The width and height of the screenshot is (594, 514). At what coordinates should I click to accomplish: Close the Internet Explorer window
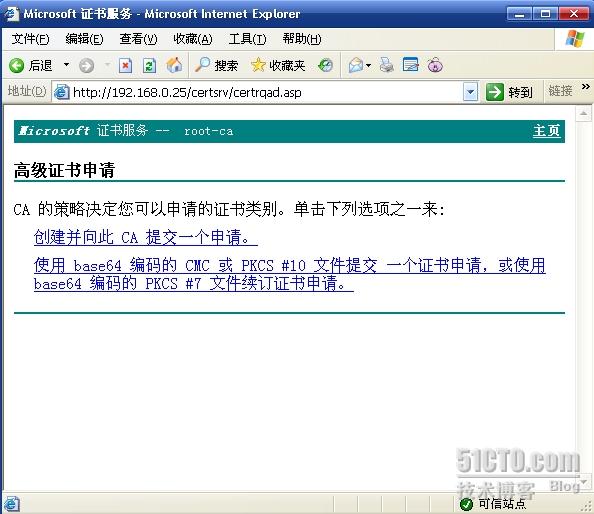(x=574, y=14)
